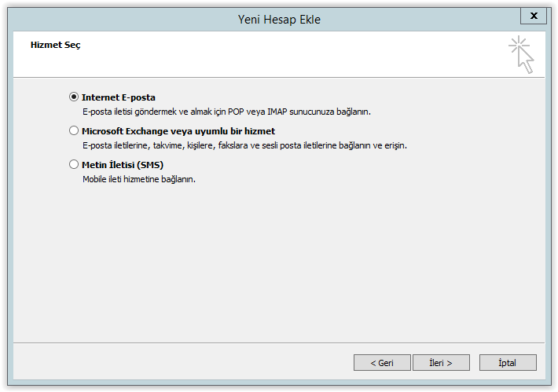This screenshot has height=392, width=558.
Task: Continue with the İleri > button
Action: (x=441, y=362)
